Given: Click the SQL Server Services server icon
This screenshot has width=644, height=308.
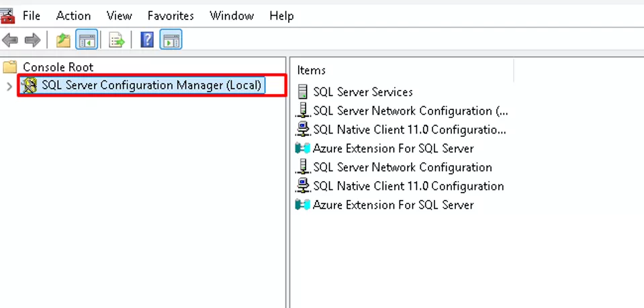Looking at the screenshot, I should 303,91.
